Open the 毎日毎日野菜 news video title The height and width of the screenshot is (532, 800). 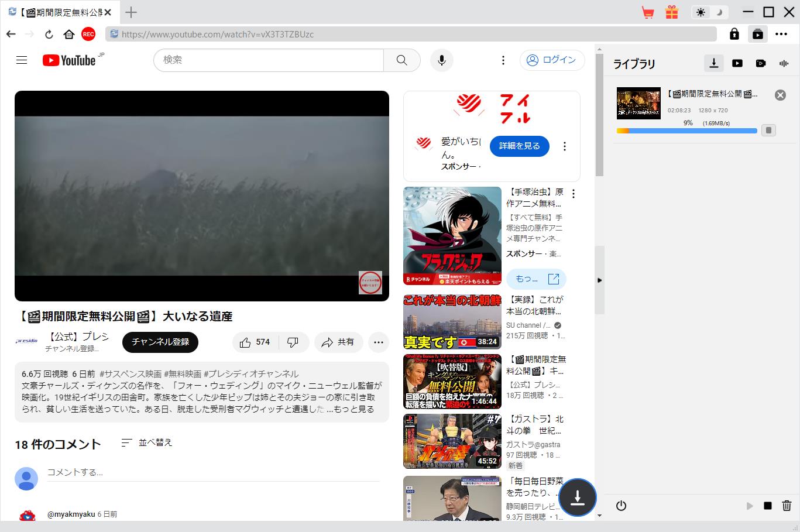[x=535, y=487]
